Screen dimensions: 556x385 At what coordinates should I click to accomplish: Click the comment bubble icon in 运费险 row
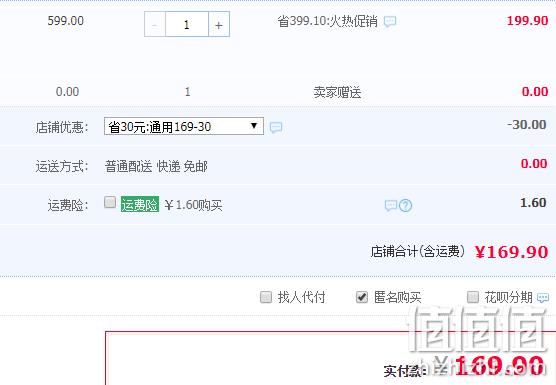[x=391, y=205]
